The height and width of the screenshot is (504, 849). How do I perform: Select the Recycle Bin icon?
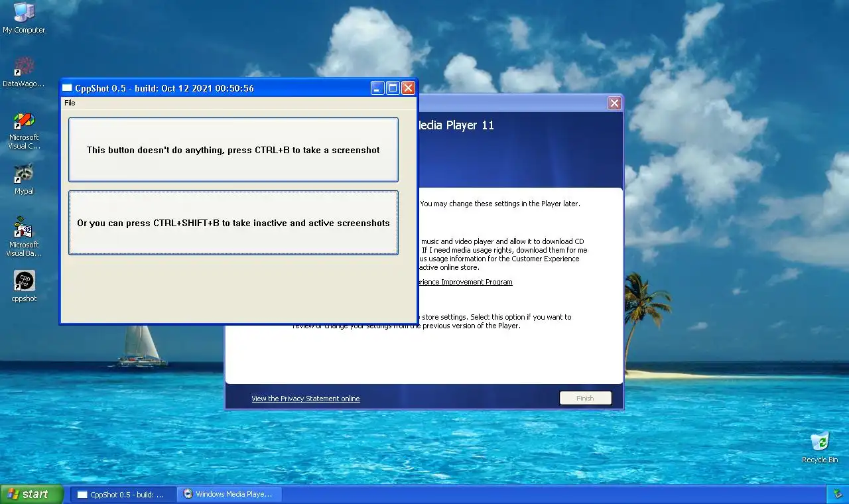[x=820, y=448]
